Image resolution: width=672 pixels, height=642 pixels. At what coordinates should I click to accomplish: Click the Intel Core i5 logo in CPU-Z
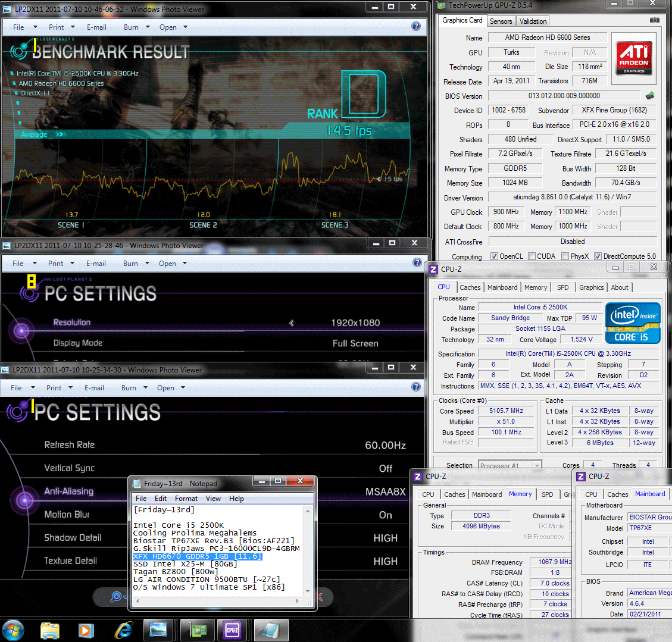click(x=633, y=323)
